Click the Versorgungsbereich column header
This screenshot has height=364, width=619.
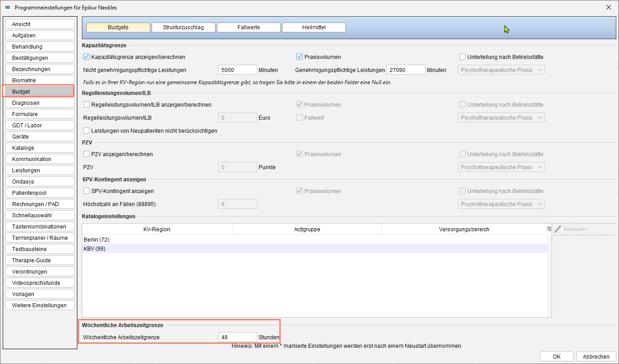pyautogui.click(x=464, y=229)
